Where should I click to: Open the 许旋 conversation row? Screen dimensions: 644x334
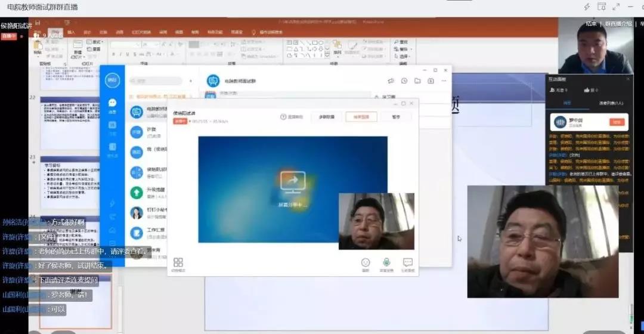[x=147, y=132]
